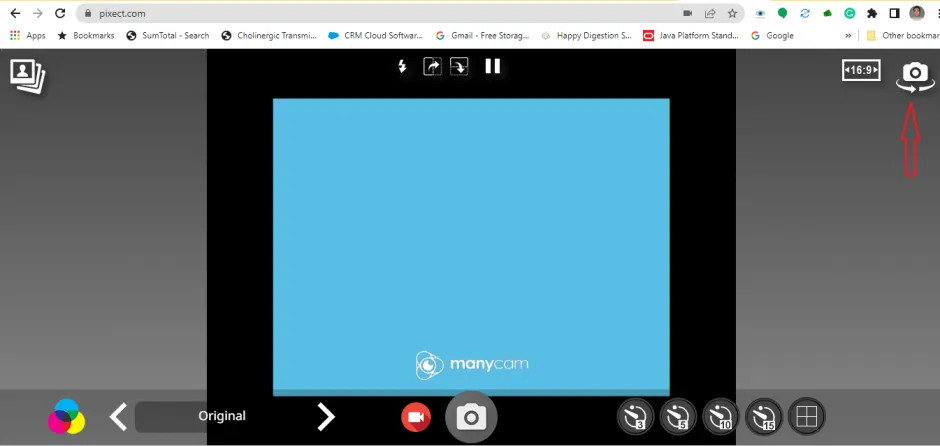The width and height of the screenshot is (940, 446).
Task: Switch camera with the rotate-camera icon
Action: [x=915, y=78]
